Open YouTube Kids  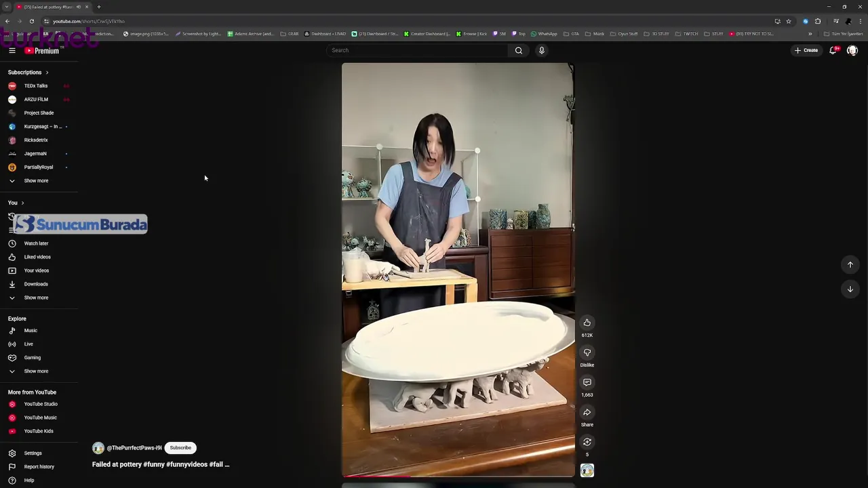pos(39,431)
